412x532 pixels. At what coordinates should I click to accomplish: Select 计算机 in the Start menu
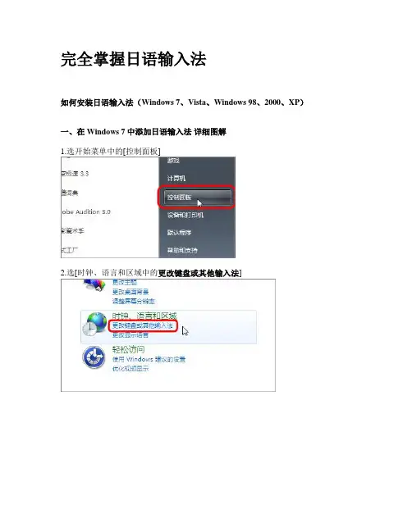pos(176,178)
